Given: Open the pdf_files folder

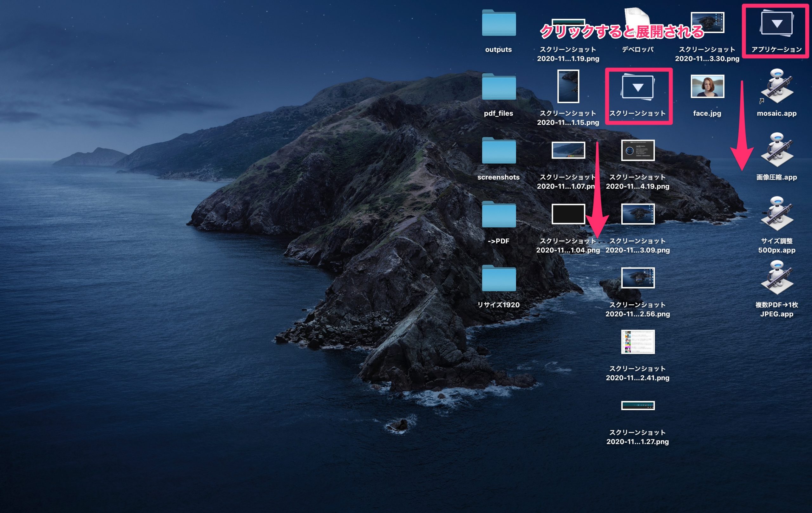Looking at the screenshot, I should (499, 86).
